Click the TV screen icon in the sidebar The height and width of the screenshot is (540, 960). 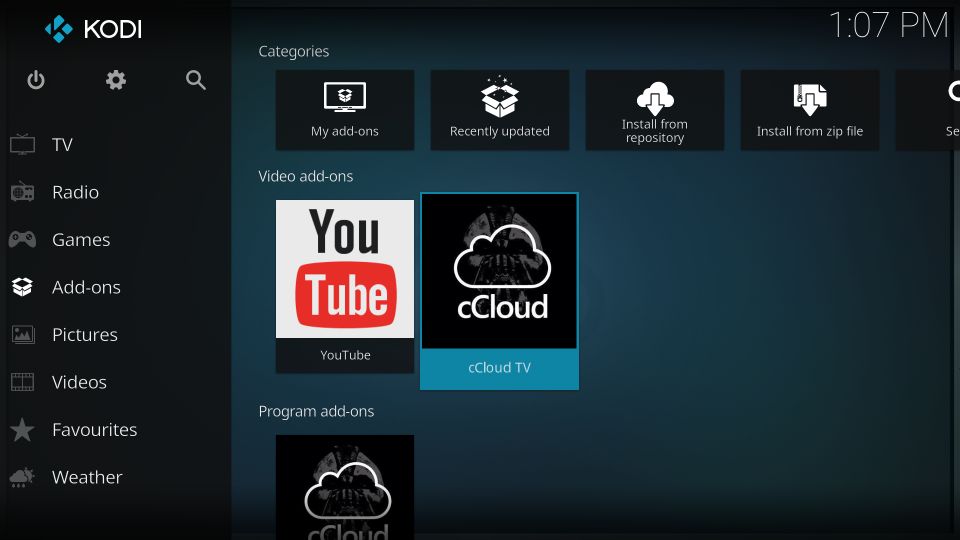pyautogui.click(x=23, y=144)
